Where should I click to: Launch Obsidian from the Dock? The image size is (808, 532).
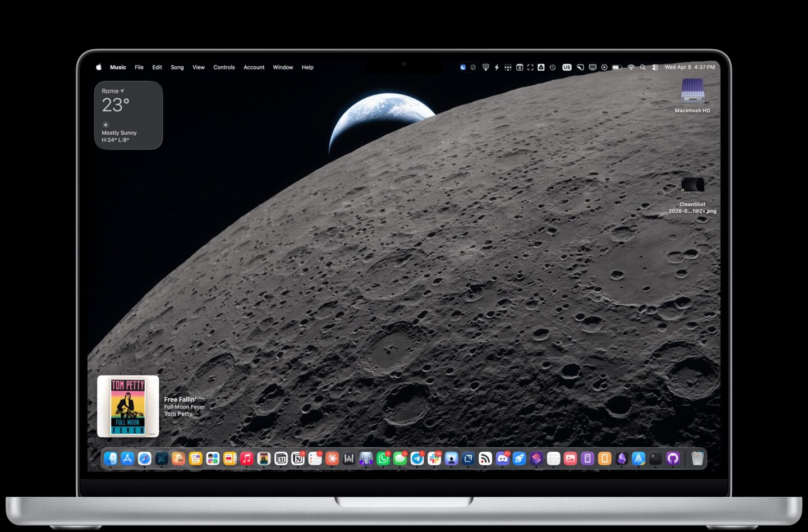coord(621,458)
